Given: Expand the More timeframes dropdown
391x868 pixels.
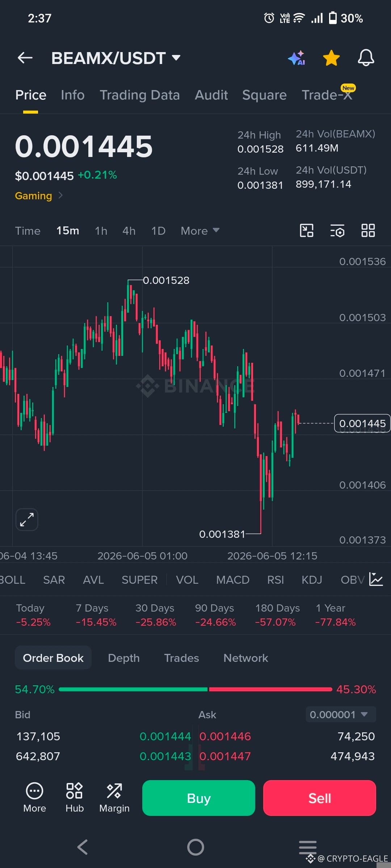Looking at the screenshot, I should click(200, 231).
